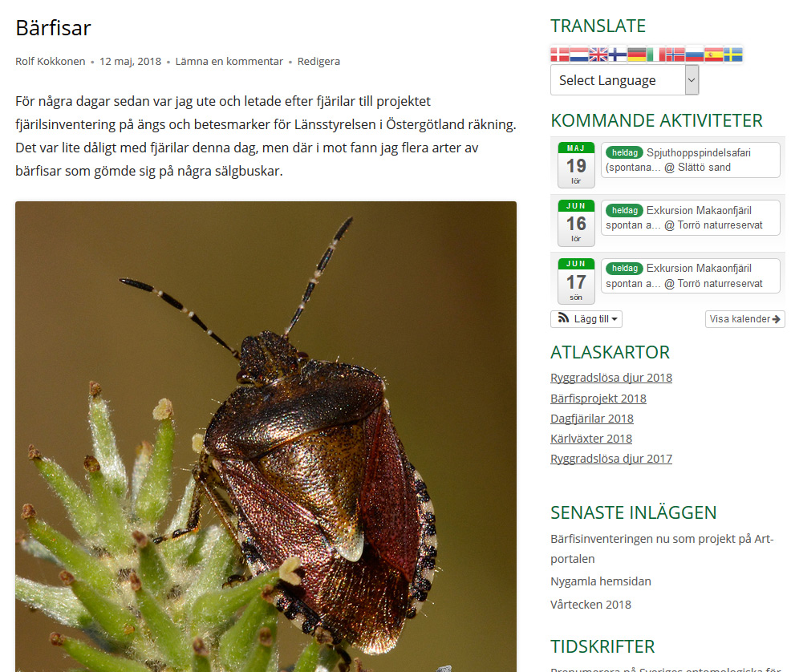Image resolution: width=791 pixels, height=672 pixels.
Task: Translate page with the Danish flag
Action: click(559, 55)
